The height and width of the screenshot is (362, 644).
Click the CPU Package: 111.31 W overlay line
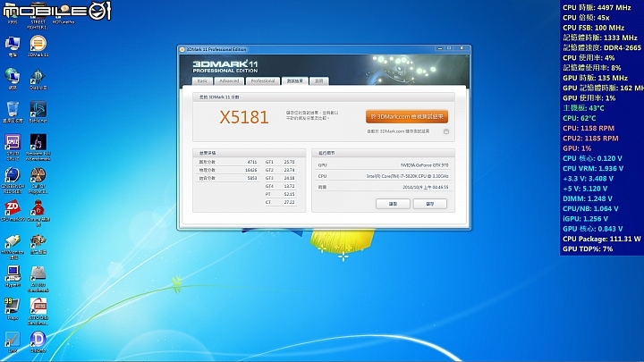tap(602, 239)
